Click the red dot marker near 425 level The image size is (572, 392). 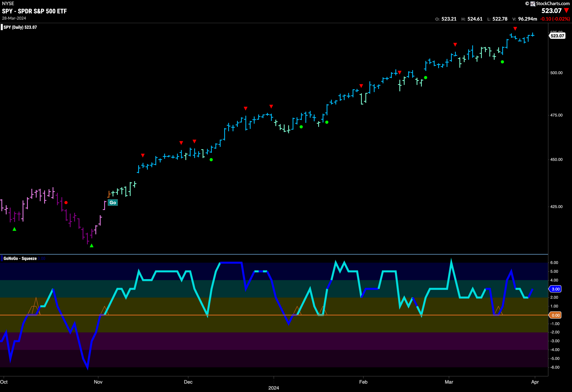click(x=66, y=203)
